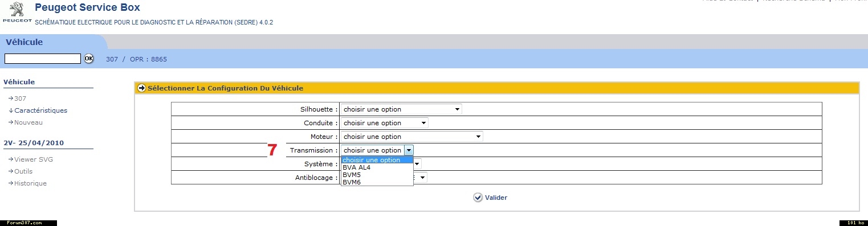Click the arrow icon next to Viewer SVG

(x=11, y=160)
